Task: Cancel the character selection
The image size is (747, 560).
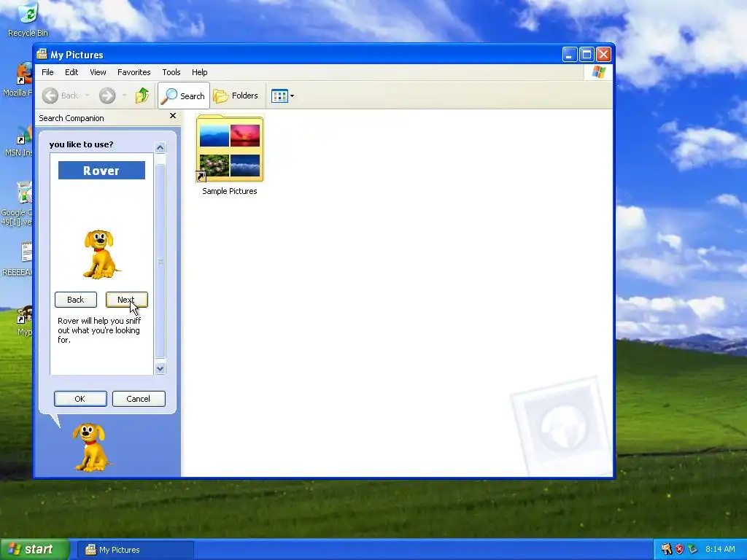Action: point(139,399)
